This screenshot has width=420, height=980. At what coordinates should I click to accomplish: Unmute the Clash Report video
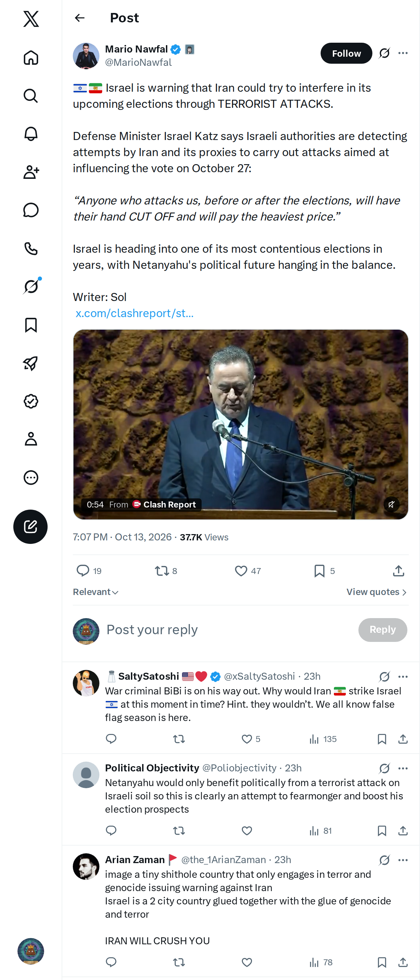(x=391, y=504)
